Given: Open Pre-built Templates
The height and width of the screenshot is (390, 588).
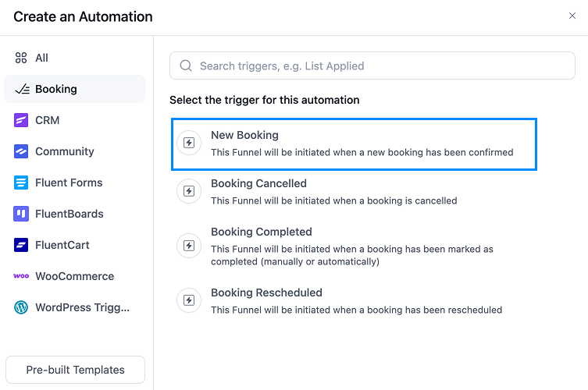Looking at the screenshot, I should click(x=75, y=370).
